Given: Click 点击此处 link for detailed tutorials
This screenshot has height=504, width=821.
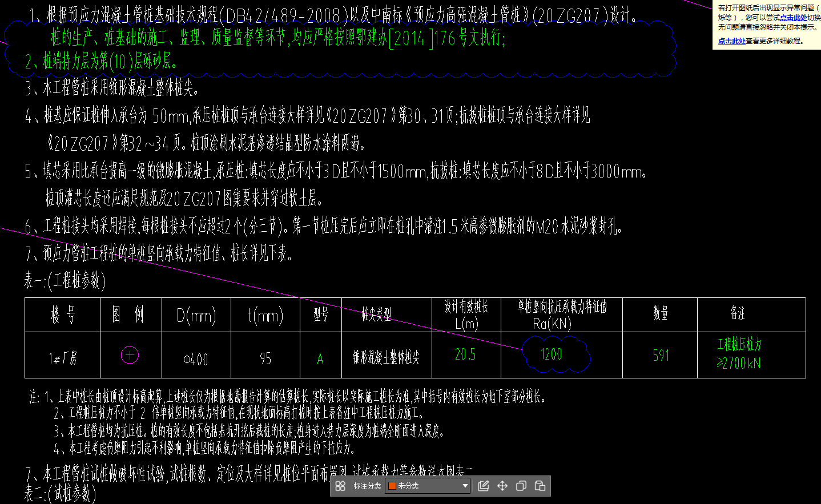Looking at the screenshot, I should click(732, 41).
